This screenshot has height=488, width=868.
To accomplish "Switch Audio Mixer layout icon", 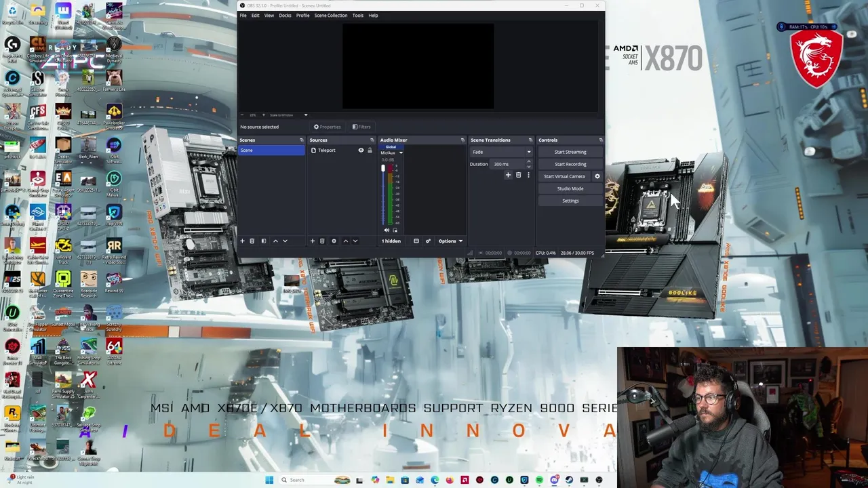I will click(x=416, y=241).
